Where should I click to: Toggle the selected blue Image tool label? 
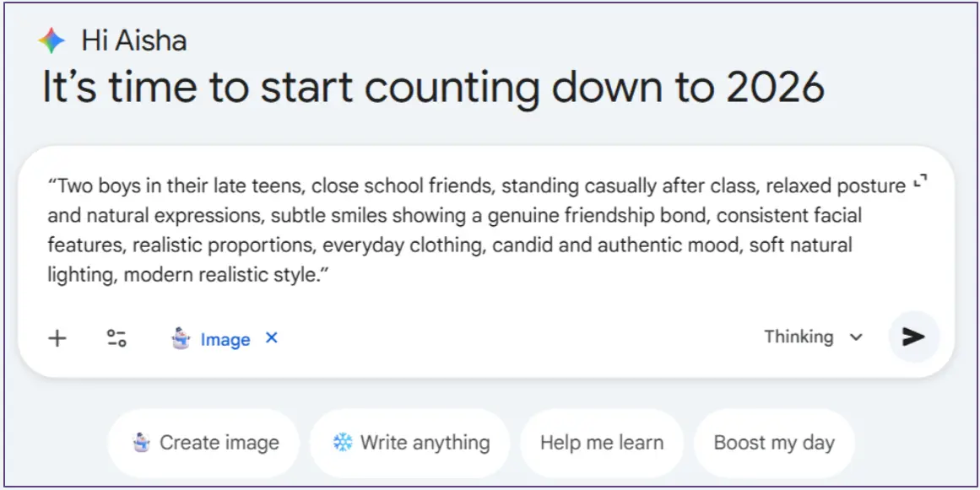pyautogui.click(x=225, y=340)
